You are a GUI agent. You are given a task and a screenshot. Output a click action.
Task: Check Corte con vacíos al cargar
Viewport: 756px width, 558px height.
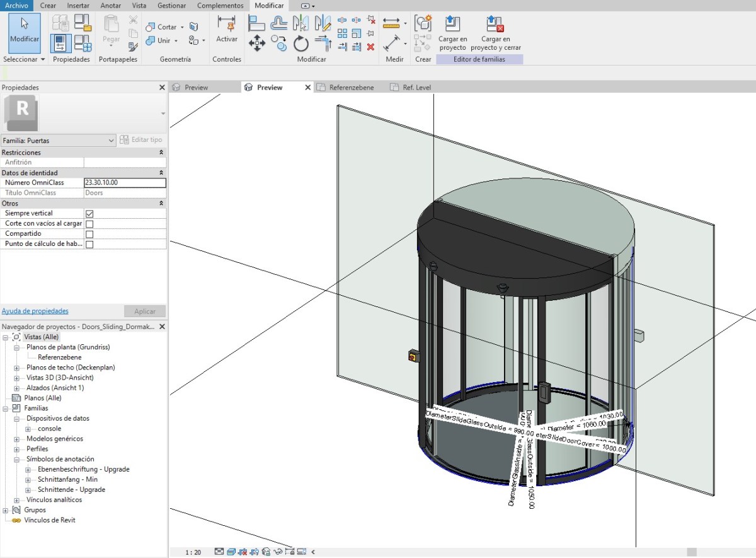pyautogui.click(x=89, y=223)
